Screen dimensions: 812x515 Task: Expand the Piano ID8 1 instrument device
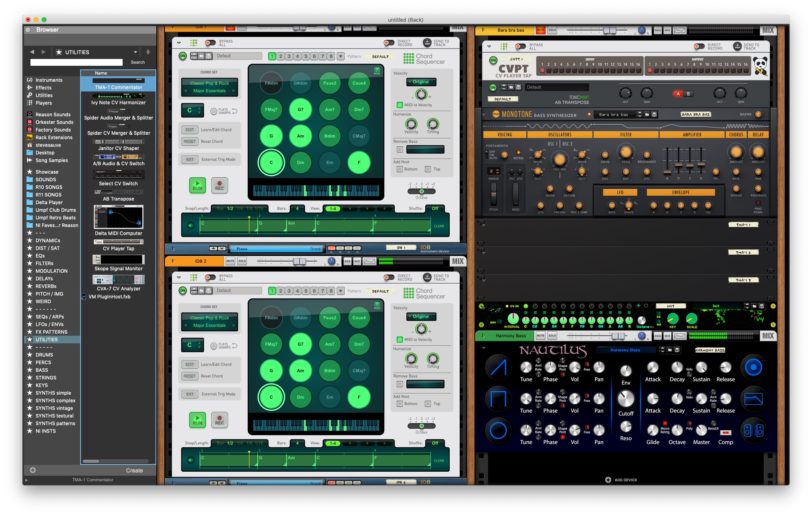pos(173,249)
